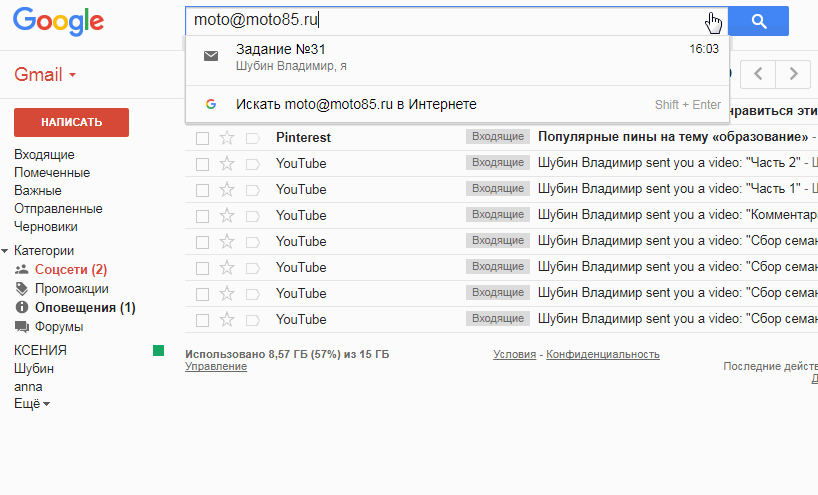Tick checkbox of first YouTube email

coord(203,164)
